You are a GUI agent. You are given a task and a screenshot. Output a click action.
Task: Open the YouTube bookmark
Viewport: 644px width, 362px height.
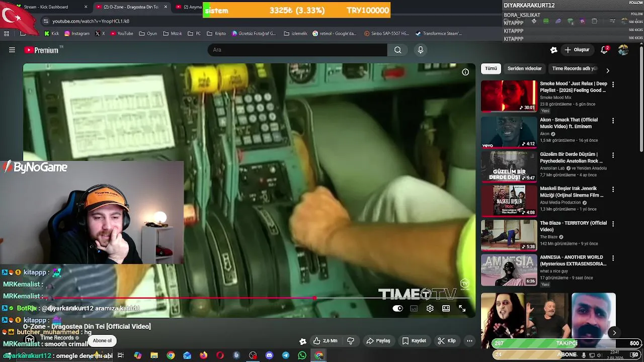click(121, 34)
